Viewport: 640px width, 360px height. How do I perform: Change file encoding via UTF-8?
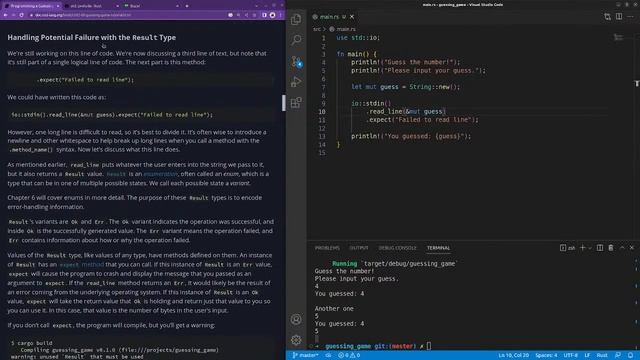(571, 355)
